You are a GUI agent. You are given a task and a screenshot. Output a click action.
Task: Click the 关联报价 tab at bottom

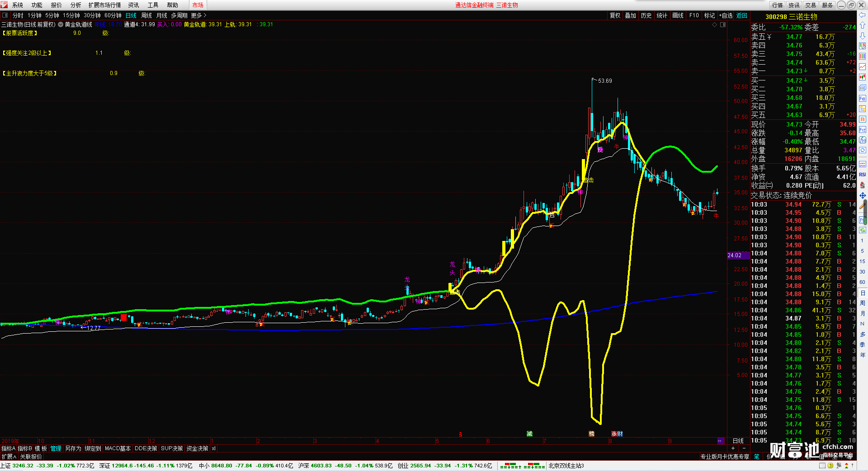pyautogui.click(x=31, y=457)
